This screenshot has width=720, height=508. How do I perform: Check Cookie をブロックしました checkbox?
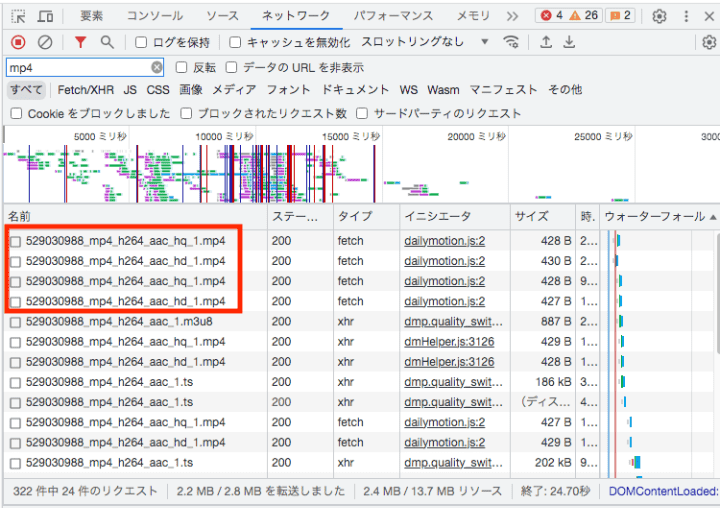[17, 113]
